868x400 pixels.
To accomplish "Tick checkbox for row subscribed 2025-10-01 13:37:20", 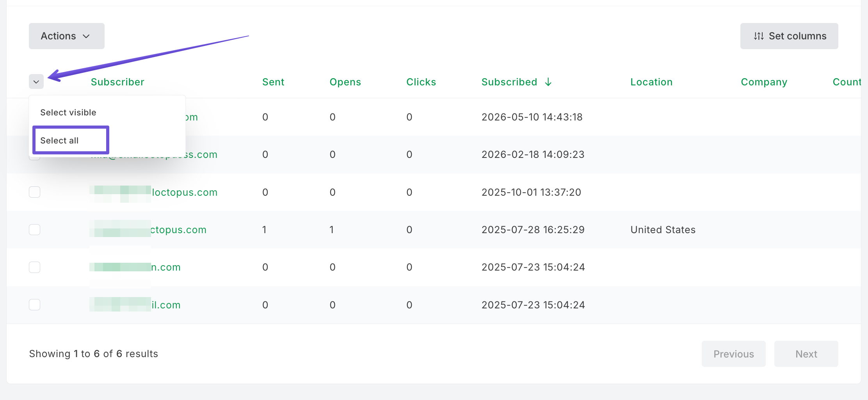I will coord(35,192).
